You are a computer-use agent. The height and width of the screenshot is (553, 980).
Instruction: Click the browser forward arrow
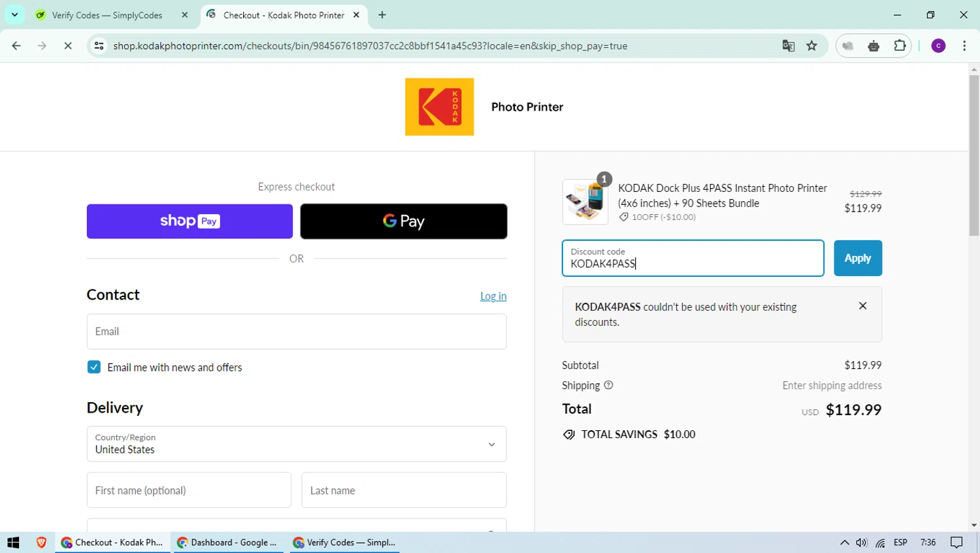(x=42, y=46)
